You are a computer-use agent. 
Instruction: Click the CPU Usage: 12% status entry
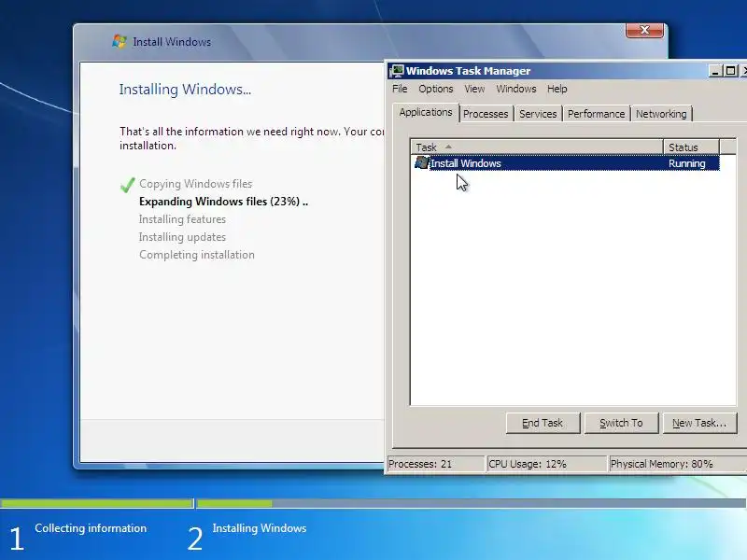pyautogui.click(x=546, y=464)
